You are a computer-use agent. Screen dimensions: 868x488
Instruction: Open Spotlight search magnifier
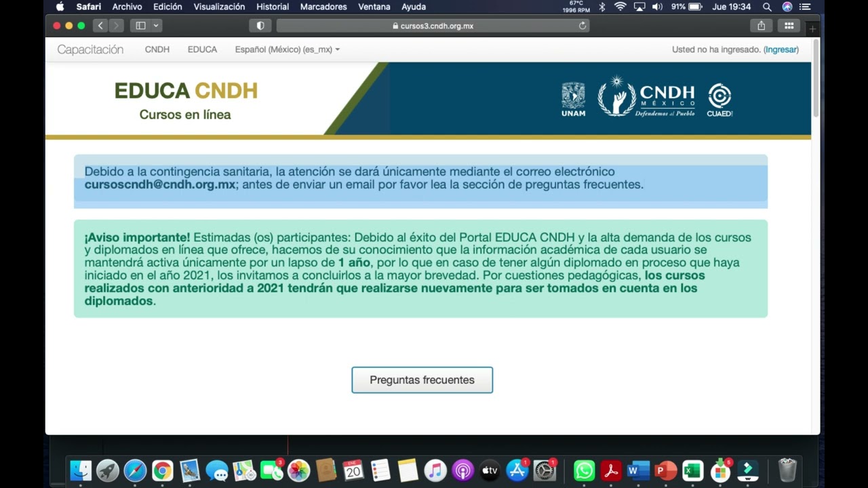[x=767, y=7]
